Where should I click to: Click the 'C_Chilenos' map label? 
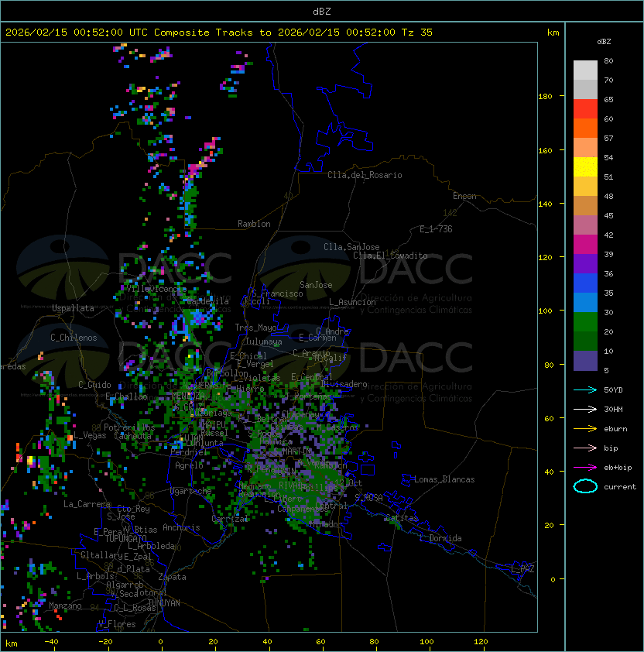(x=74, y=338)
